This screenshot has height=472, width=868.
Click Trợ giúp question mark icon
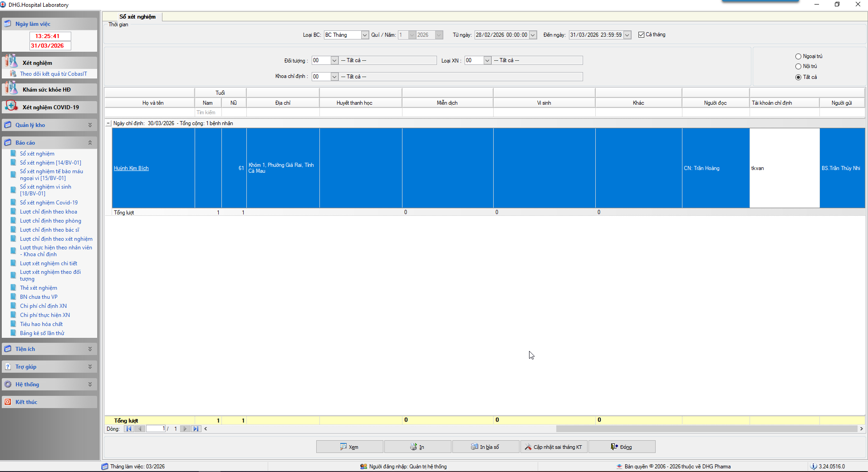pos(8,366)
